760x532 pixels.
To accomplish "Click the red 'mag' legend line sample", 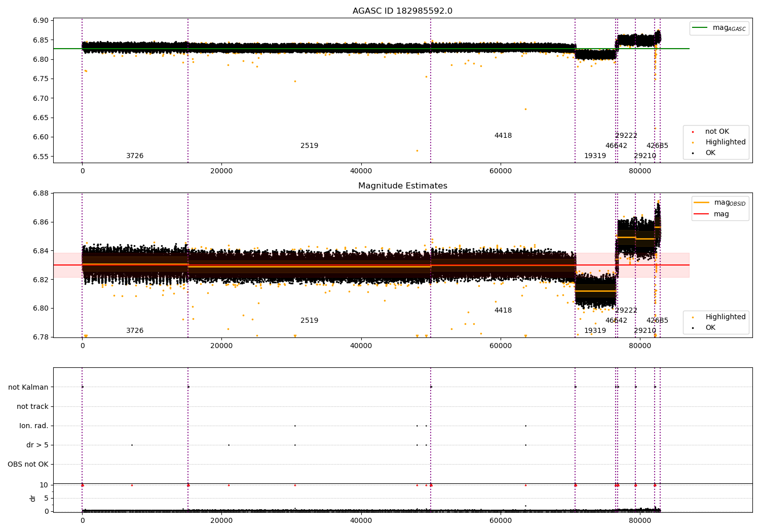I will (x=702, y=214).
